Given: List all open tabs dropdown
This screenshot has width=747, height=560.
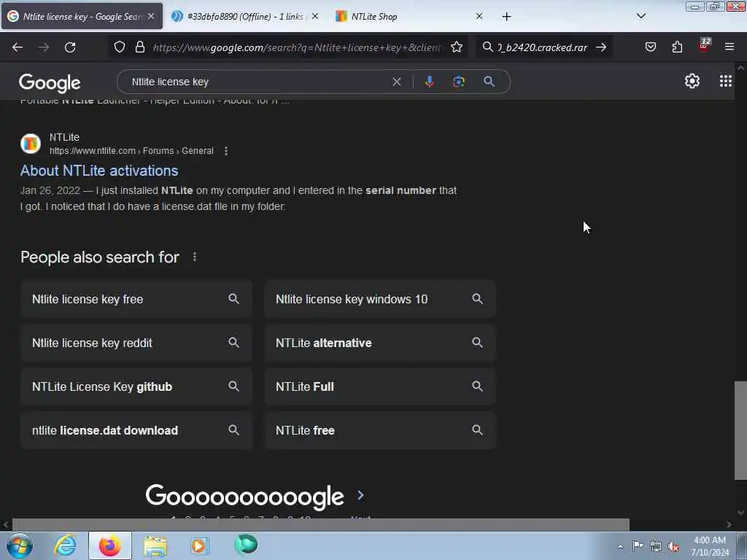Looking at the screenshot, I should click(641, 16).
